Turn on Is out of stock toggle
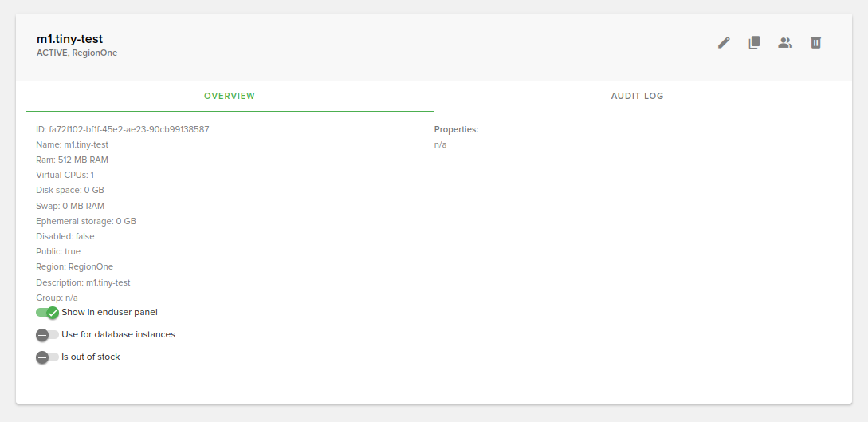 click(x=48, y=357)
